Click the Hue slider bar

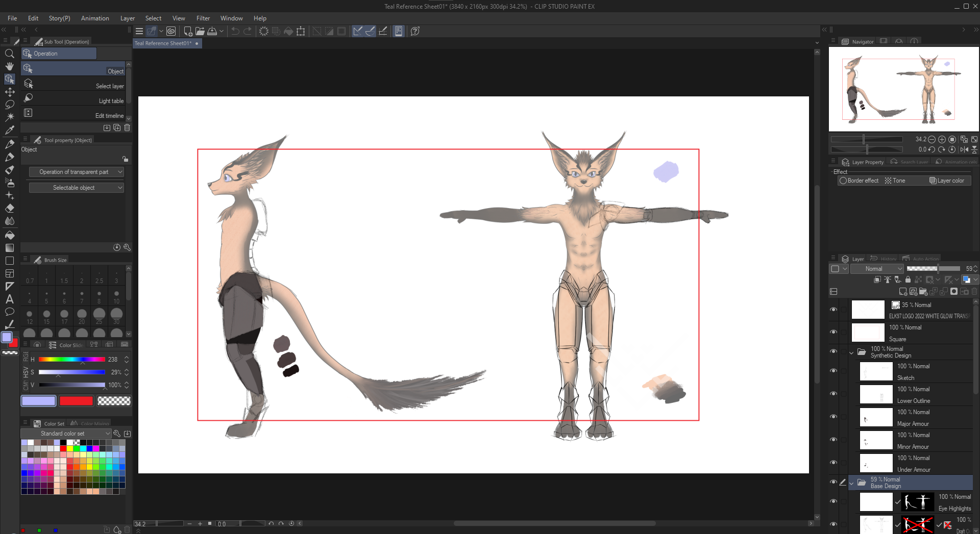[x=72, y=360]
